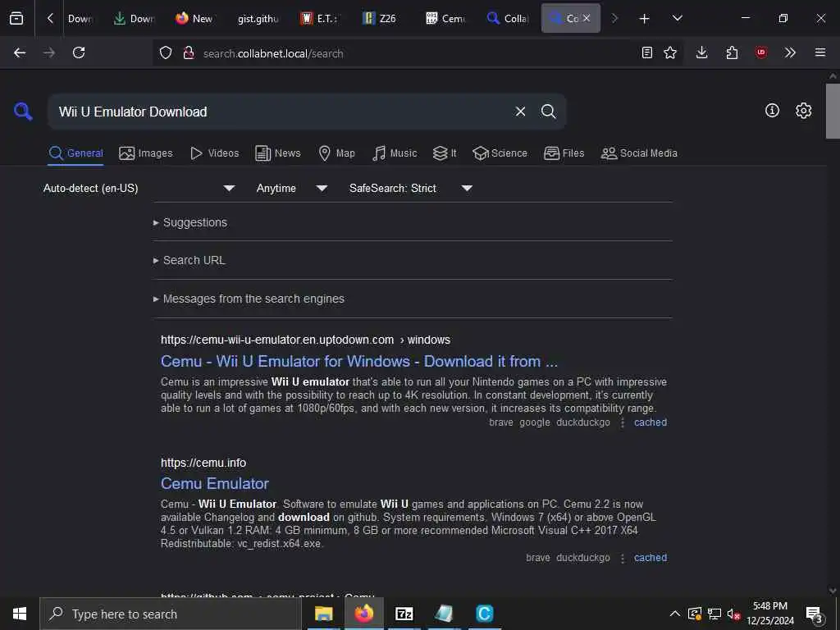This screenshot has width=840, height=630.
Task: Select the Social Media search category
Action: pos(639,153)
